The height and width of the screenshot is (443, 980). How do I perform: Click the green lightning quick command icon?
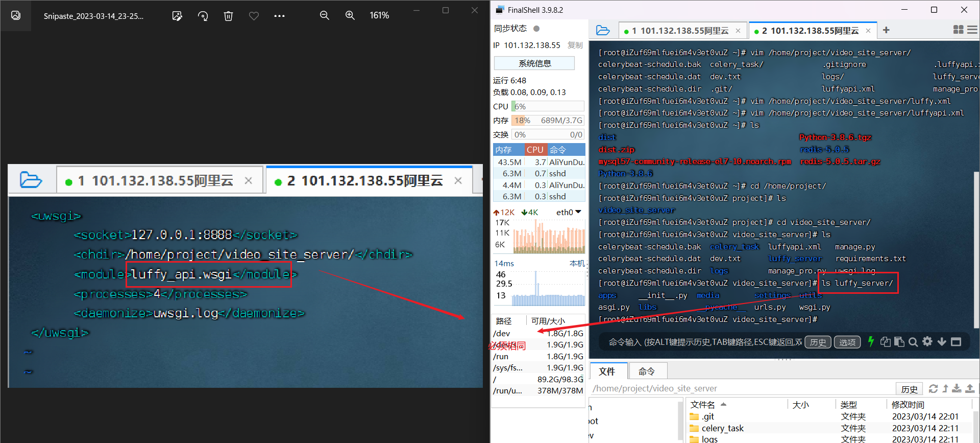pyautogui.click(x=871, y=341)
